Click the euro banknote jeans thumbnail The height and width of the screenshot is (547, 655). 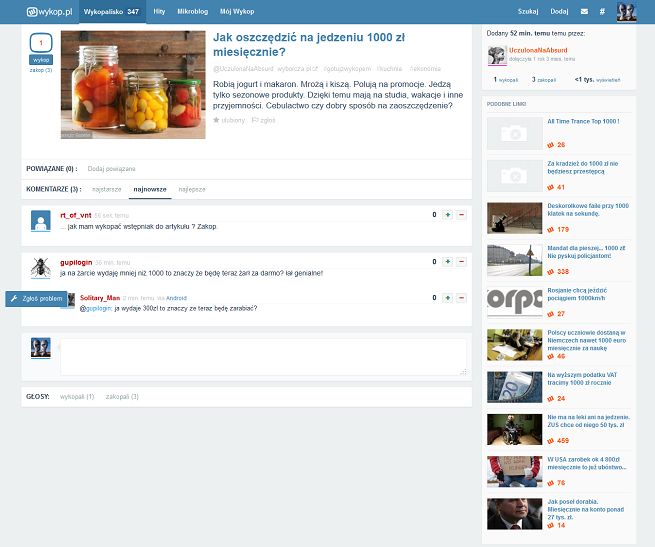[x=515, y=387]
